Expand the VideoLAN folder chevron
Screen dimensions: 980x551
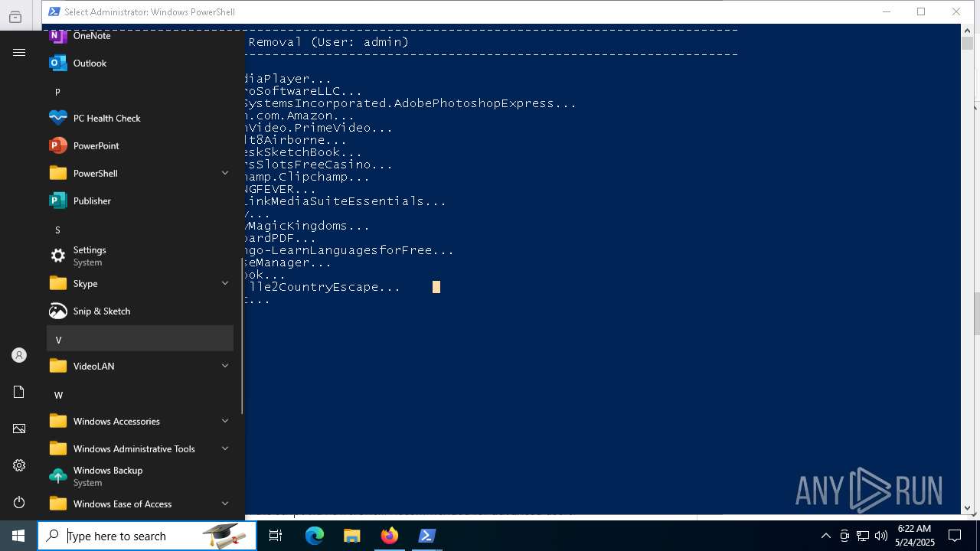[225, 367]
